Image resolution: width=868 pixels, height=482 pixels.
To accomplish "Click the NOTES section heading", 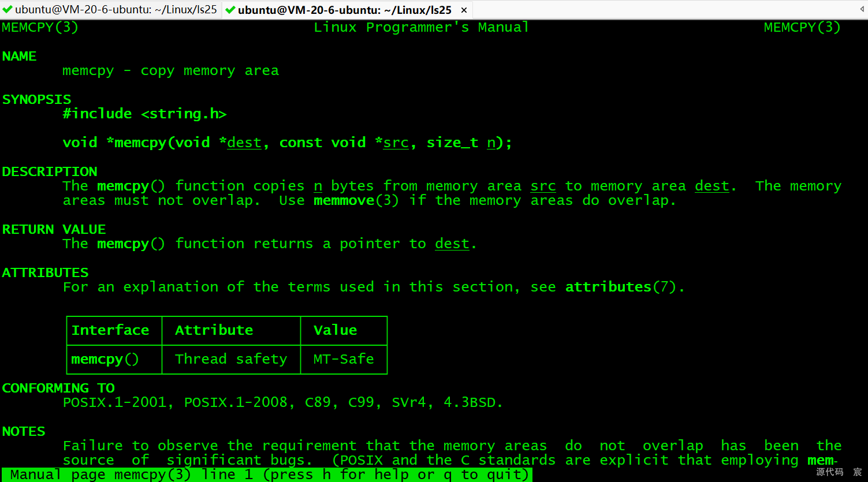I will [24, 431].
